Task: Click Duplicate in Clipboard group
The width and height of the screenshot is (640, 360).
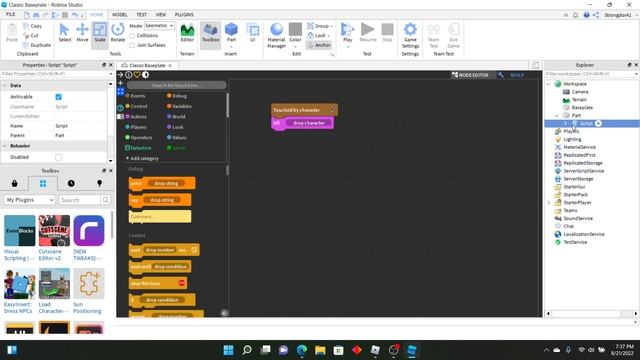Action: tap(37, 45)
